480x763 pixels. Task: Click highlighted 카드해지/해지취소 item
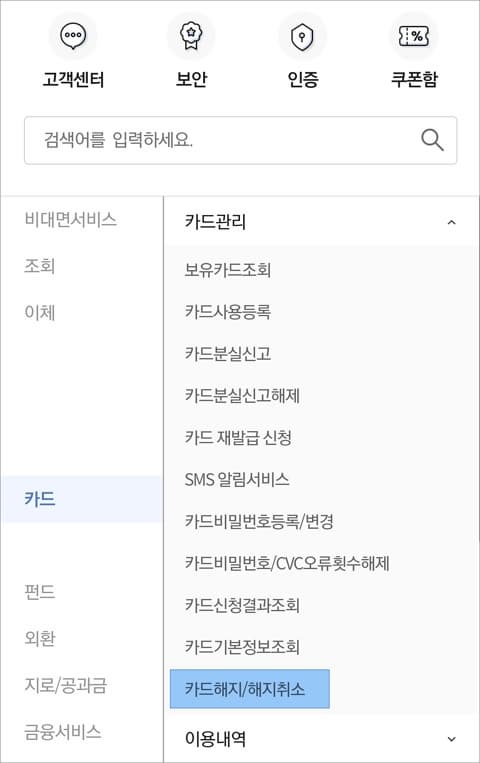pos(250,689)
